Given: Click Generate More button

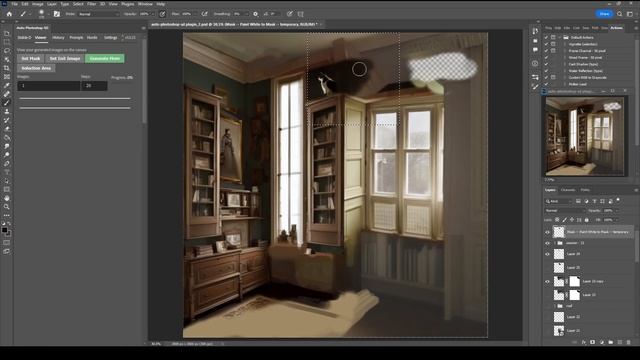Looking at the screenshot, I should [x=105, y=58].
